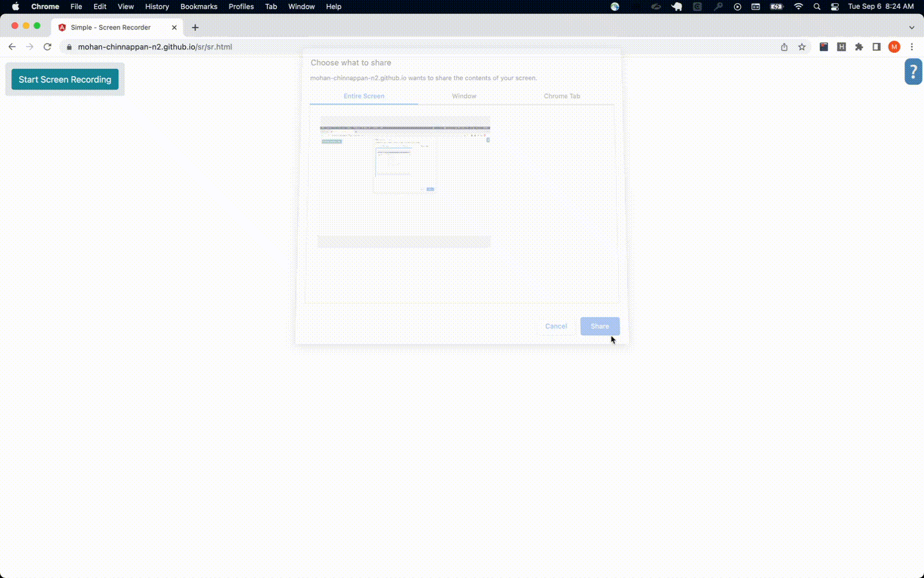The image size is (924, 578).
Task: Click the elephant icon in menu bar
Action: tap(677, 7)
